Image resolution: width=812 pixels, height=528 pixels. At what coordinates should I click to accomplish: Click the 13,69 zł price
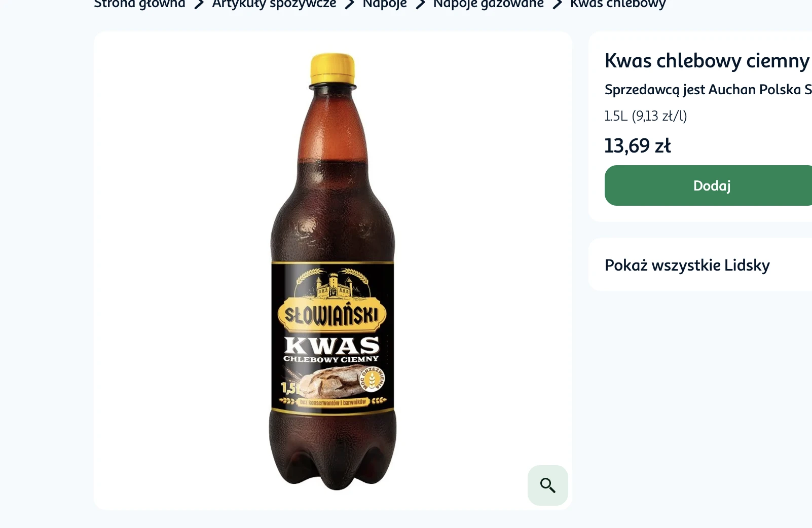[x=638, y=146]
